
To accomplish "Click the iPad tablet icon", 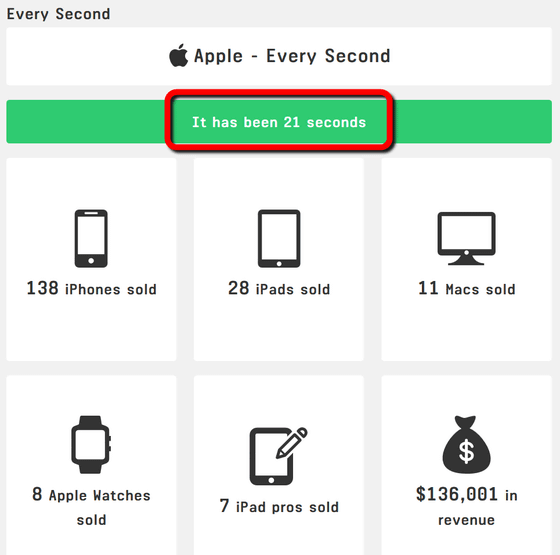I will click(x=279, y=238).
